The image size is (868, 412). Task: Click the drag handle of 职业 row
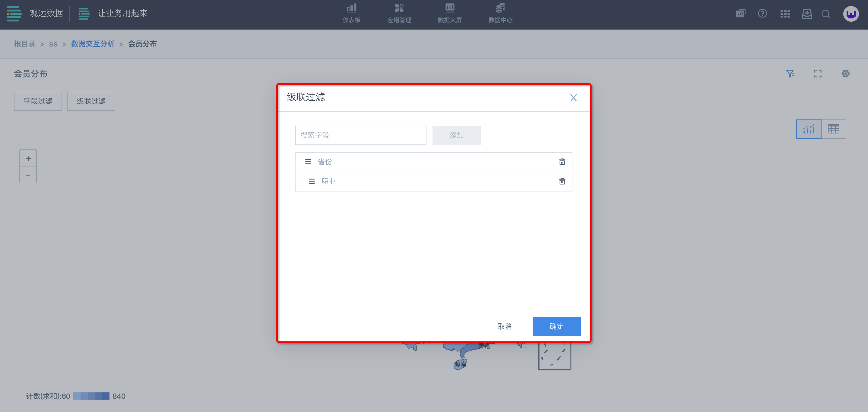[x=312, y=182]
